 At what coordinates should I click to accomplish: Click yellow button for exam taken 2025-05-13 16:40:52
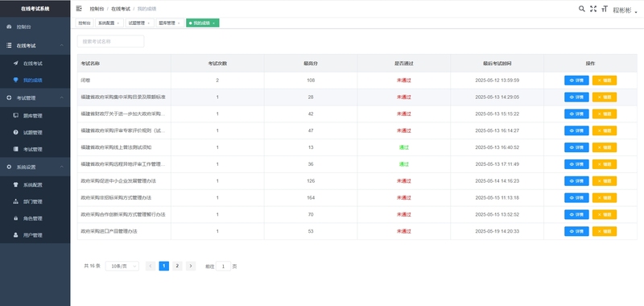point(605,147)
